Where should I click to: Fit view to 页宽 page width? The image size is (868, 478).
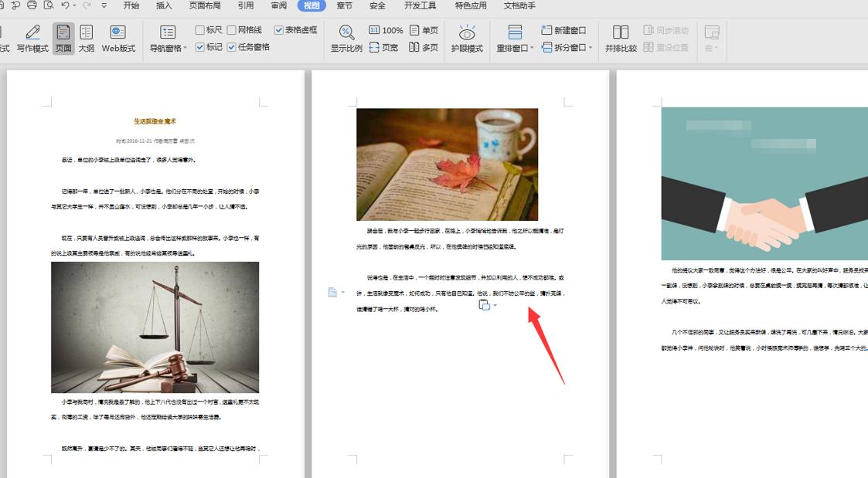pyautogui.click(x=383, y=48)
